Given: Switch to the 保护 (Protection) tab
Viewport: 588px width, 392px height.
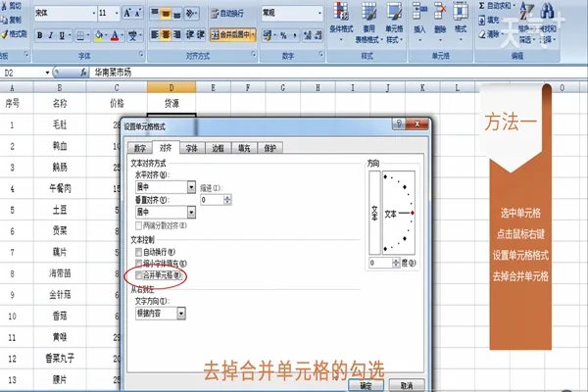Looking at the screenshot, I should point(269,148).
